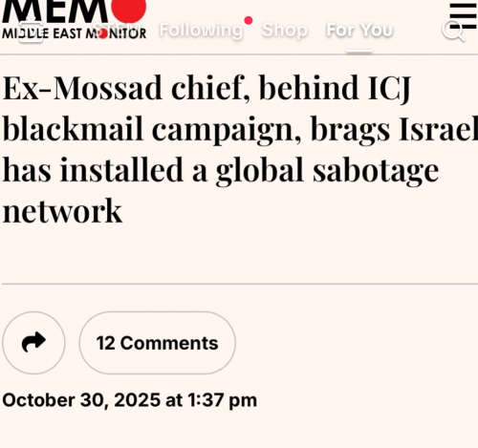
Task: Click the curved-arrow share icon
Action: (33, 343)
